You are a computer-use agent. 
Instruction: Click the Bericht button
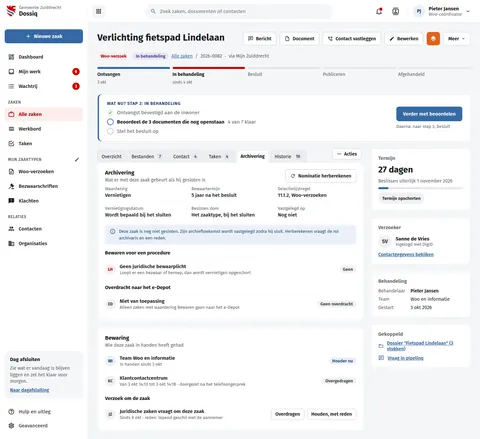tap(260, 39)
